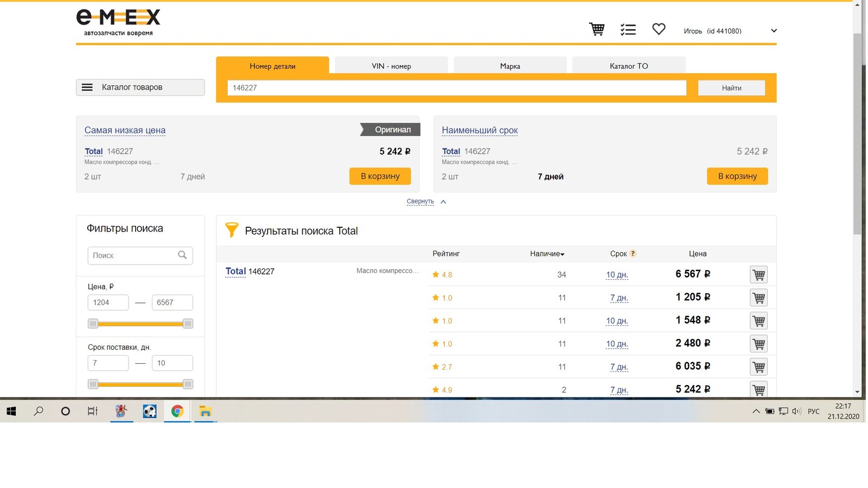Grab the right price slider handle
The height and width of the screenshot is (488, 868).
pyautogui.click(x=188, y=324)
